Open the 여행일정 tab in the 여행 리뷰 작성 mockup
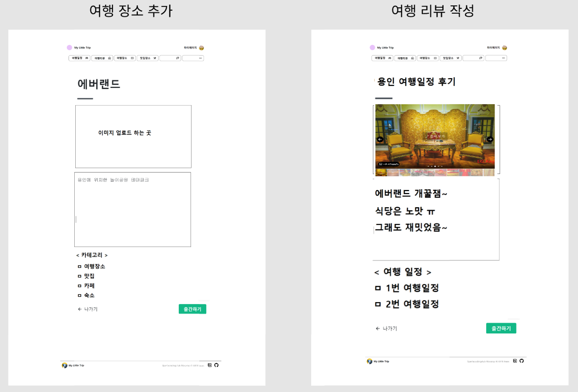 click(x=382, y=58)
